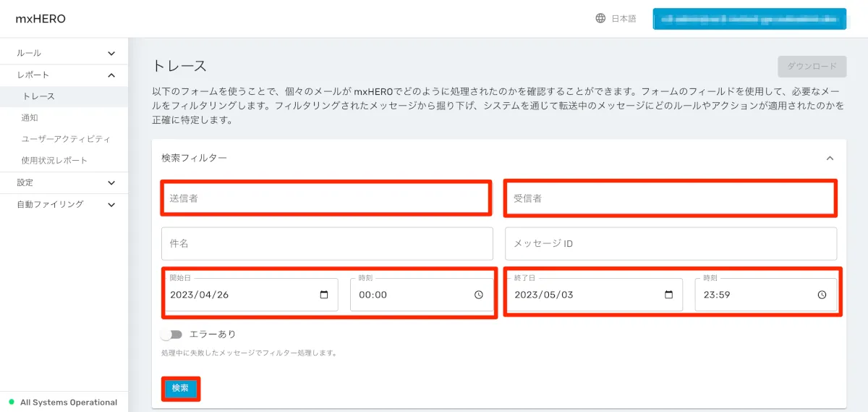Click the globe language icon

tap(600, 19)
